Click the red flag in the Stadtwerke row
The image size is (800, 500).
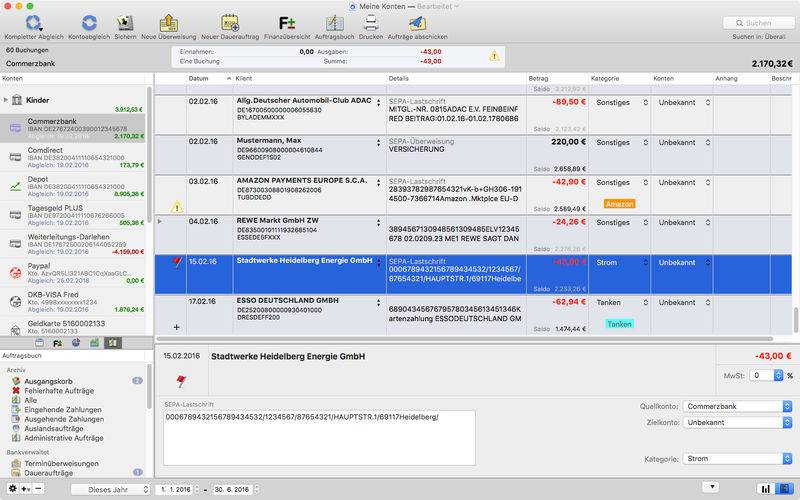point(177,263)
